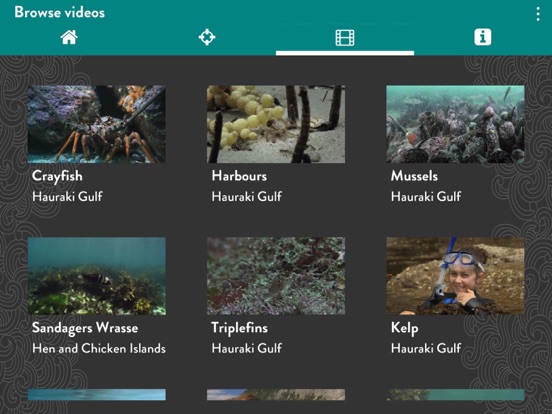Click the Harbours title text
Screen dimensions: 552x414
[239, 176]
